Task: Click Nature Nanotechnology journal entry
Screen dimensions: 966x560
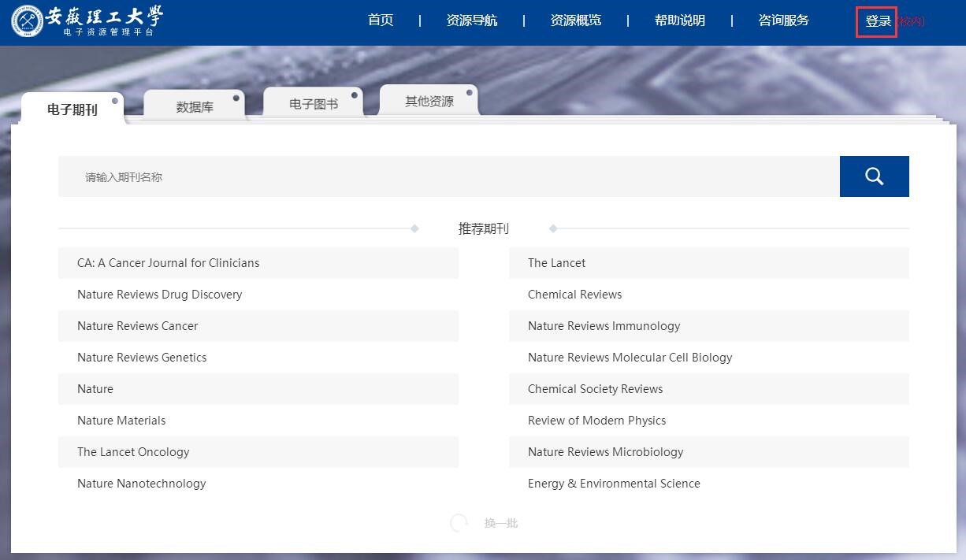Action: click(142, 484)
